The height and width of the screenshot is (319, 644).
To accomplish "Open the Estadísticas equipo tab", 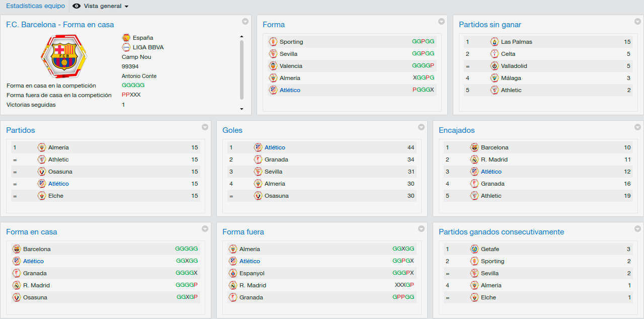I will pos(35,6).
